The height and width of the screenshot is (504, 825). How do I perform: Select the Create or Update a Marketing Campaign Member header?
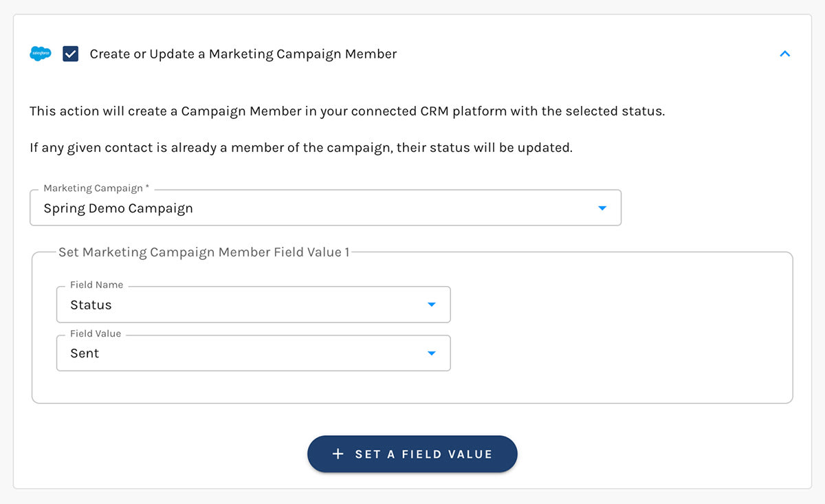[x=242, y=54]
